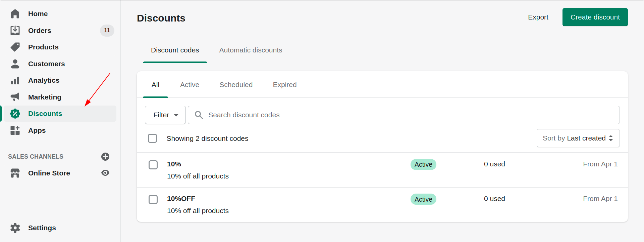Click Active badge of 10%OFF discount

click(x=423, y=199)
